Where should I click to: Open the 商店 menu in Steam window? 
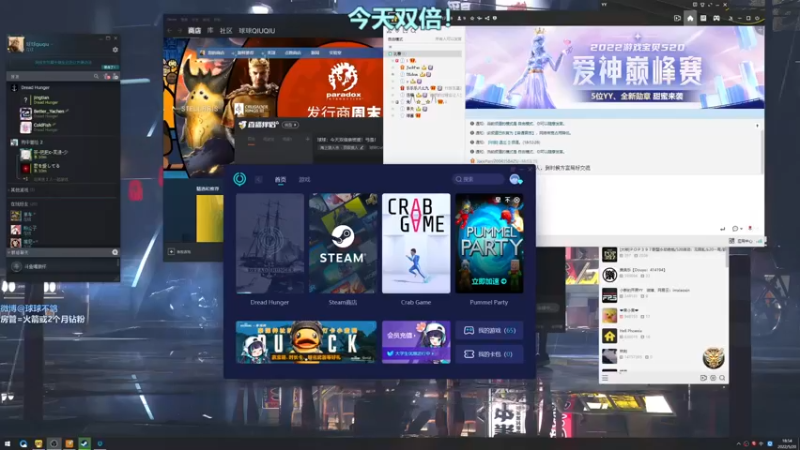tap(194, 31)
